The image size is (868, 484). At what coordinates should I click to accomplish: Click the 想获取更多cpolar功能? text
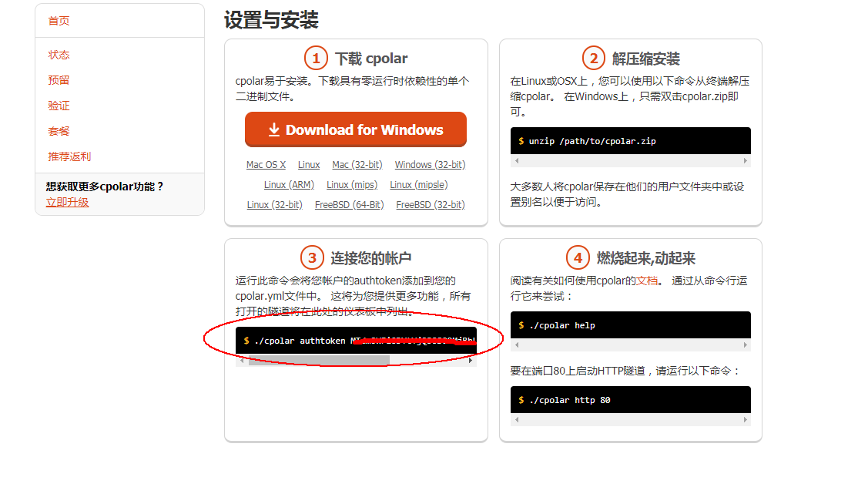tap(105, 187)
